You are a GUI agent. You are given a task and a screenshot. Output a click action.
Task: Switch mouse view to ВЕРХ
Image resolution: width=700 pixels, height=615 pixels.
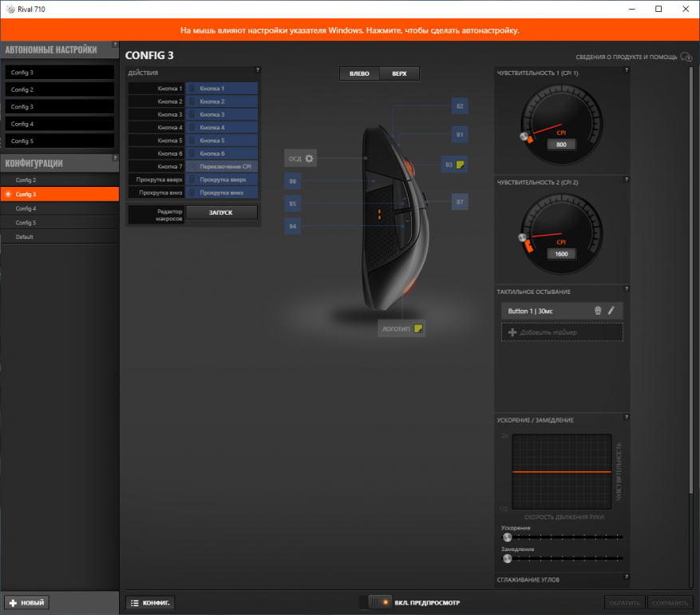399,73
